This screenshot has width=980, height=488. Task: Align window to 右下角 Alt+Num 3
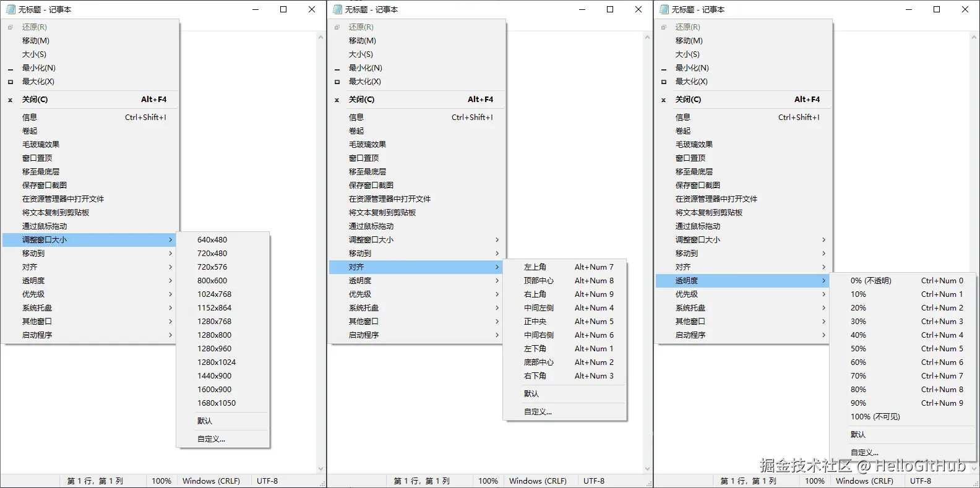pos(565,376)
